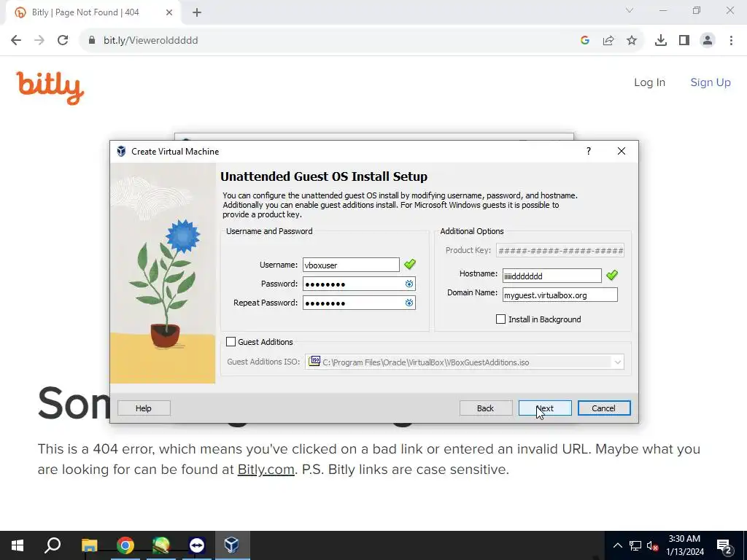
Task: Switch to VirtualBox in taskbar
Action: pos(232,545)
